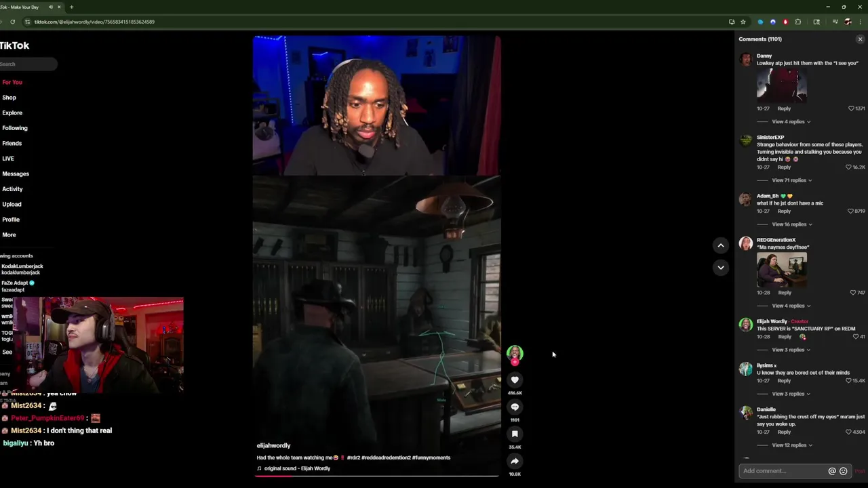Viewport: 868px width, 488px height.
Task: Reply to SinisterEXP's comment
Action: click(x=784, y=167)
